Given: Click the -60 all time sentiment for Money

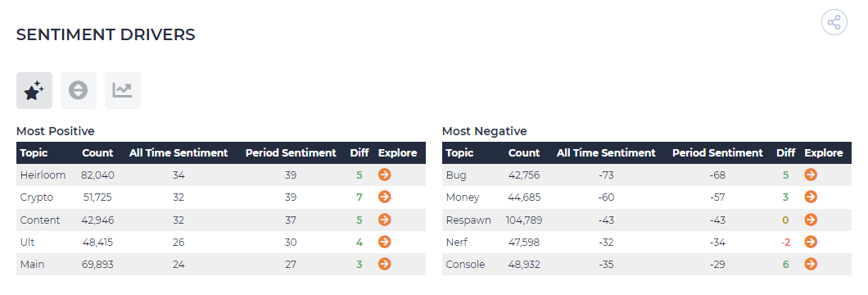Looking at the screenshot, I should [x=606, y=197].
